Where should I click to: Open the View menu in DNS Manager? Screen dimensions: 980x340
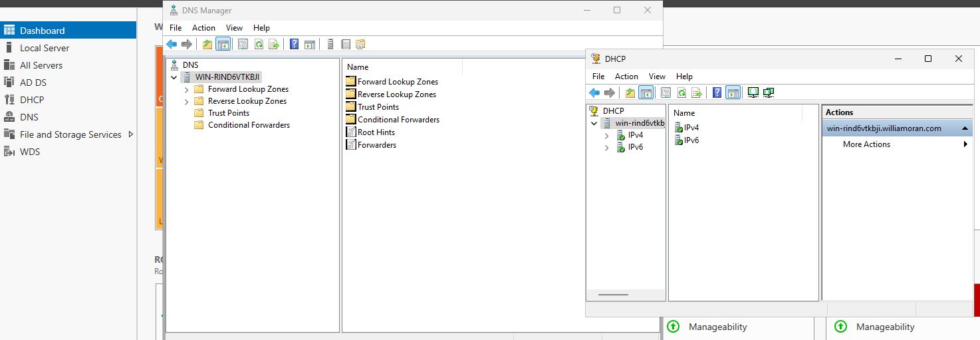234,28
